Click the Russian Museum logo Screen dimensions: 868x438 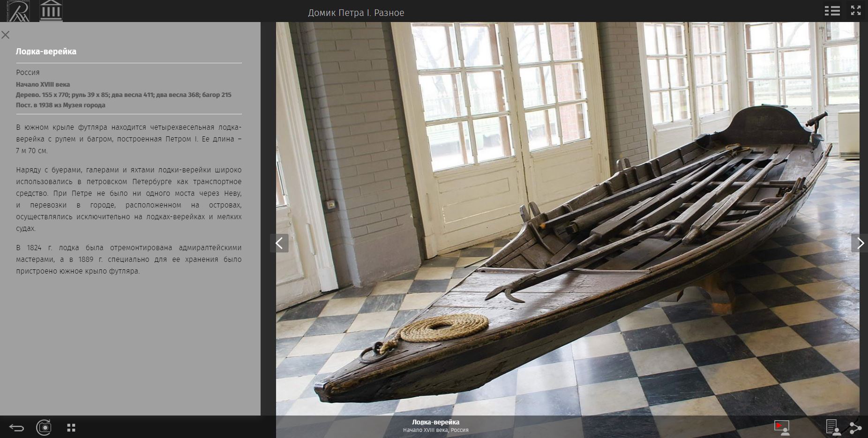coord(18,11)
